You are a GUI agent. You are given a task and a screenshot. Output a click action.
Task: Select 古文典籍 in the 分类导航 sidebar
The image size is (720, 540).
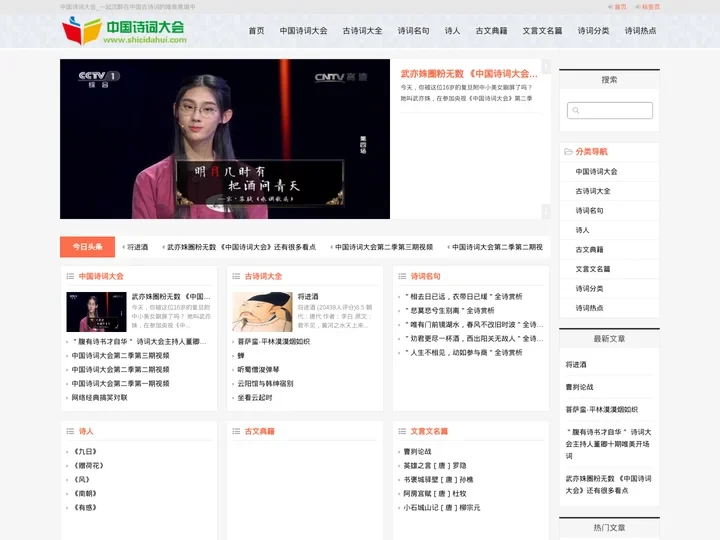pos(589,249)
